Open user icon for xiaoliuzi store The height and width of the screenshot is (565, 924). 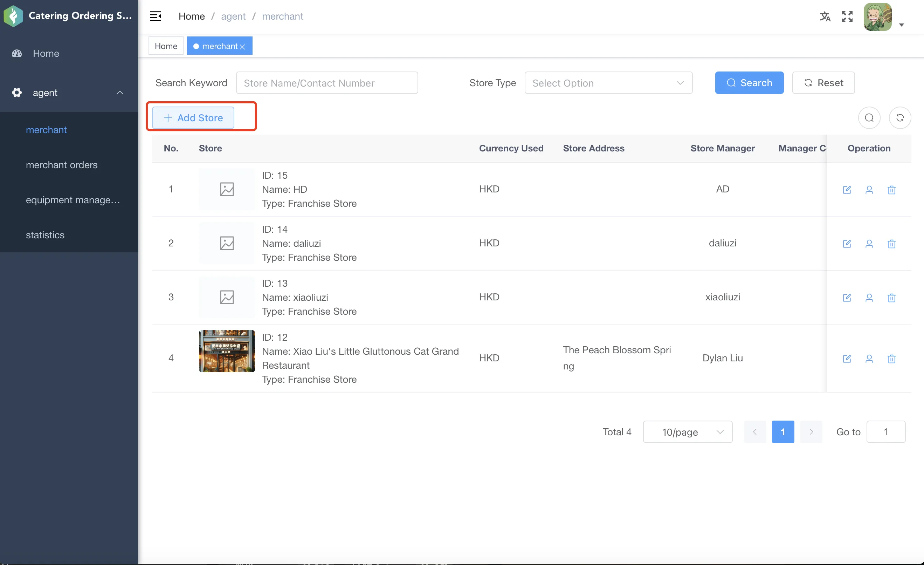[869, 298]
